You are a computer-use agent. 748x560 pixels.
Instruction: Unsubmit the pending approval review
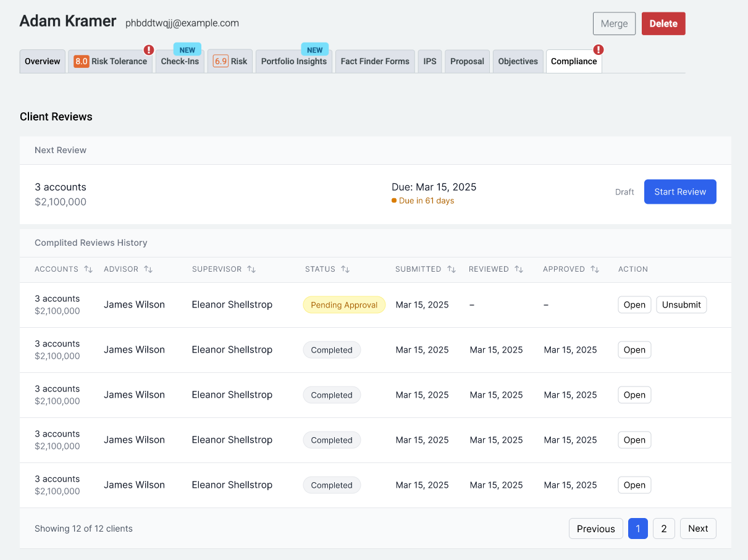coord(681,305)
